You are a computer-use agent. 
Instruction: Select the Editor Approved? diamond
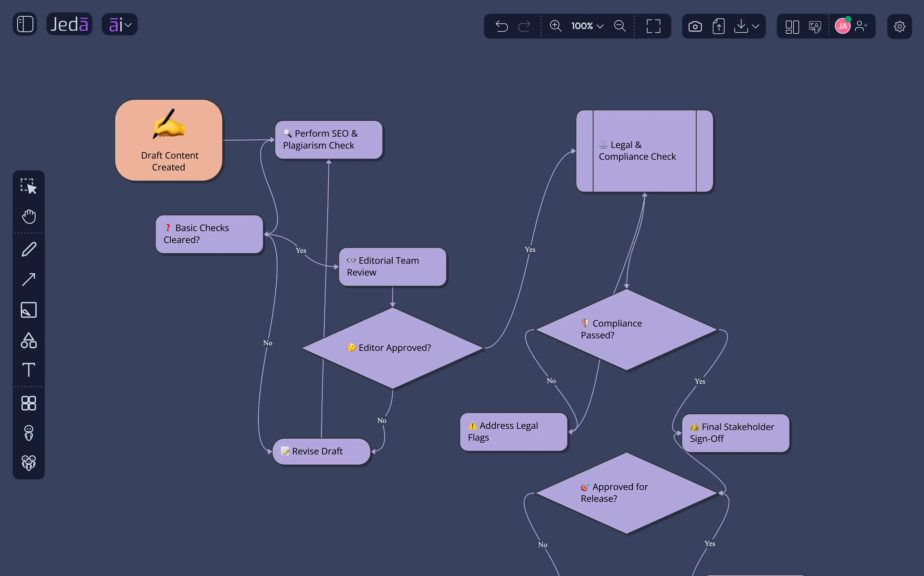tap(393, 348)
